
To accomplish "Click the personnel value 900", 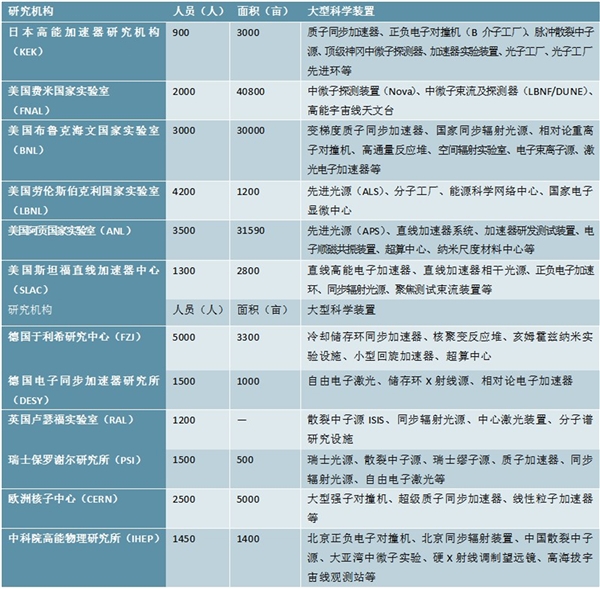I will tap(181, 33).
